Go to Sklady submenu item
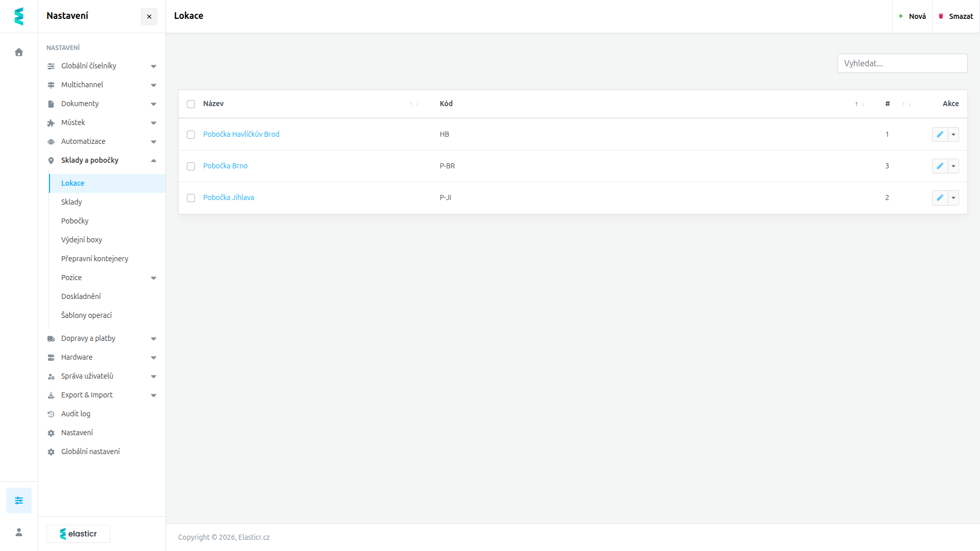 point(71,202)
